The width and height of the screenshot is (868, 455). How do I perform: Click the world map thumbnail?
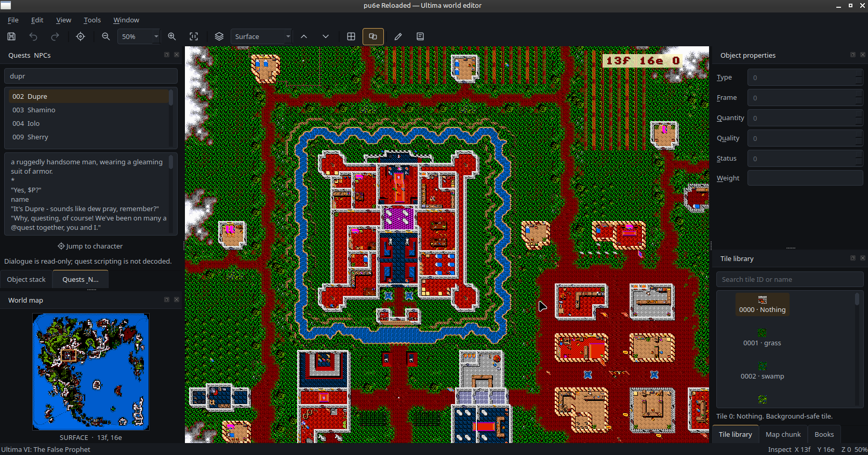click(91, 372)
